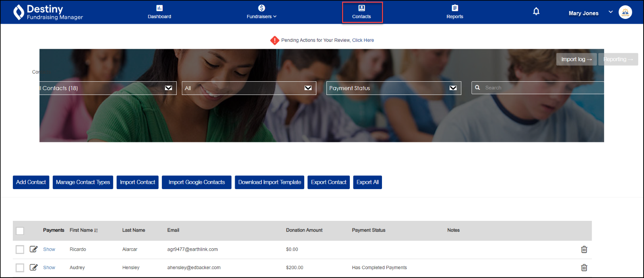Click trash icon in Audrey Hensley row
The height and width of the screenshot is (278, 644).
pyautogui.click(x=584, y=268)
